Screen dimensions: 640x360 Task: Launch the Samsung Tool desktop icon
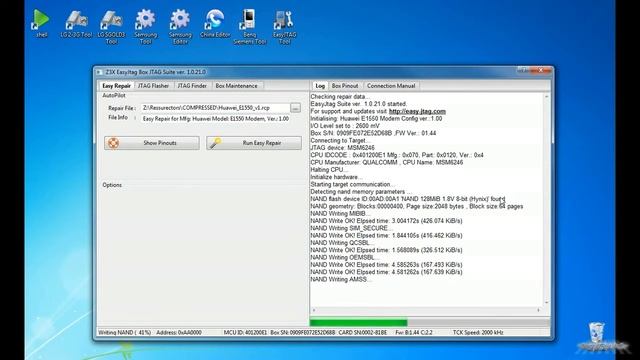(x=145, y=27)
